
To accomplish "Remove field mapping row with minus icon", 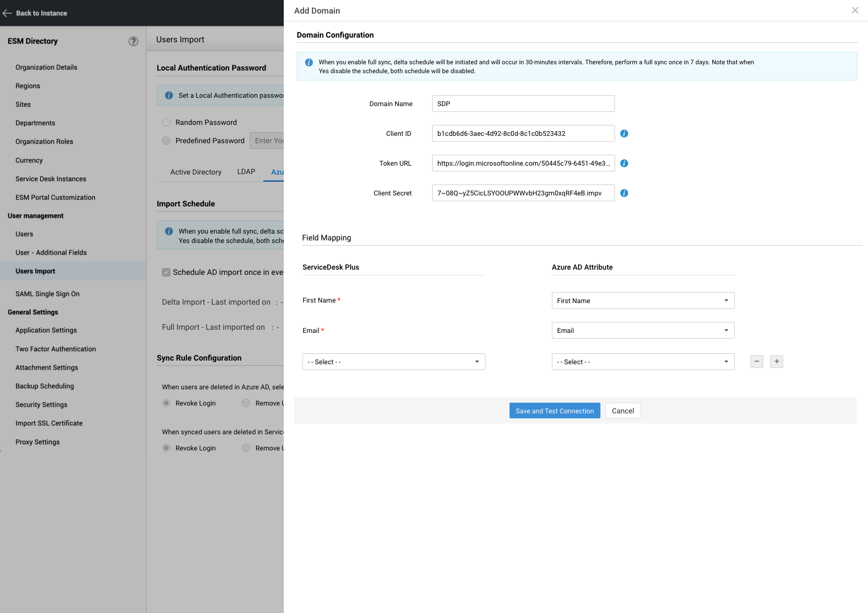I will [x=756, y=362].
